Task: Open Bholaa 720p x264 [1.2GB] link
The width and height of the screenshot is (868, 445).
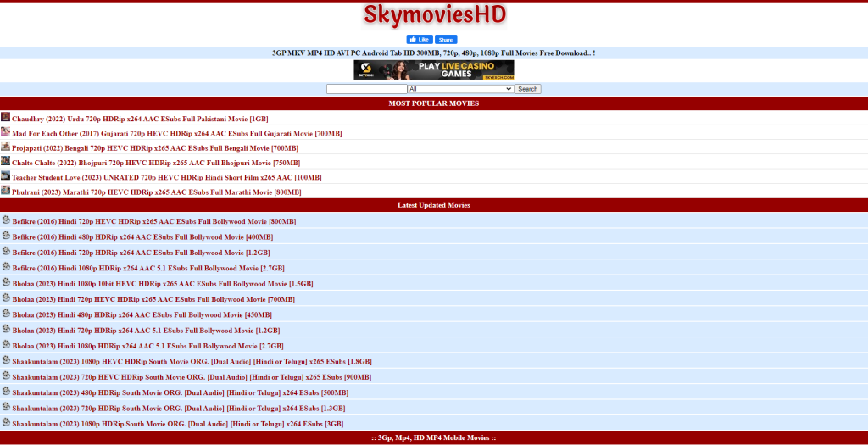Action: (x=146, y=331)
